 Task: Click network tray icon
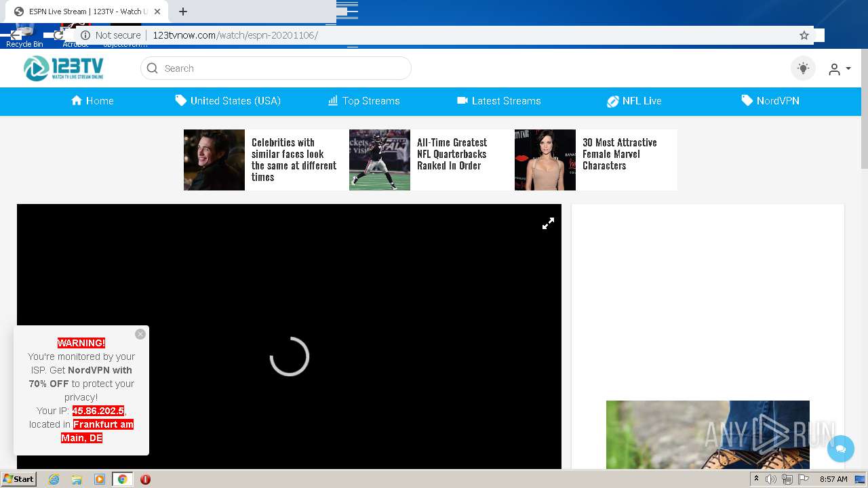787,479
